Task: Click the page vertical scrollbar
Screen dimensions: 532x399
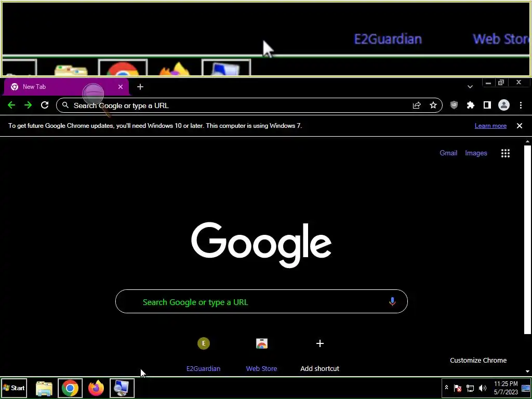Action: tap(527, 239)
